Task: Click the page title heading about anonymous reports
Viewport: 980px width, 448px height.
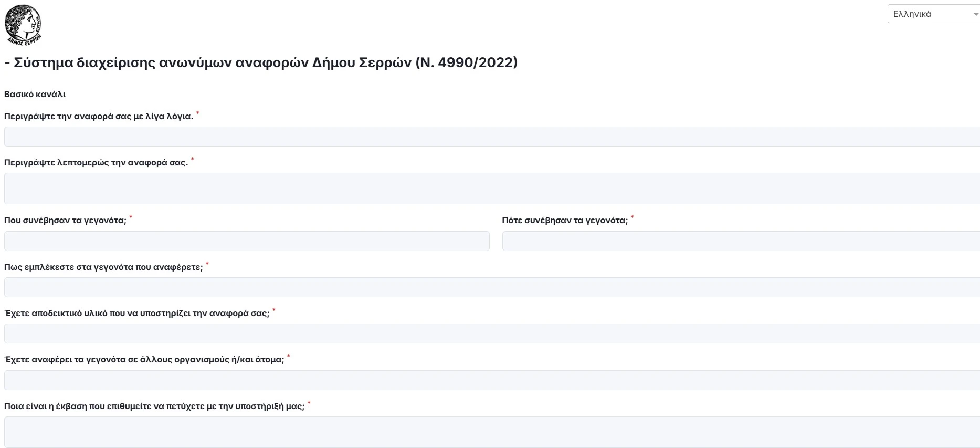Action: pyautogui.click(x=261, y=62)
